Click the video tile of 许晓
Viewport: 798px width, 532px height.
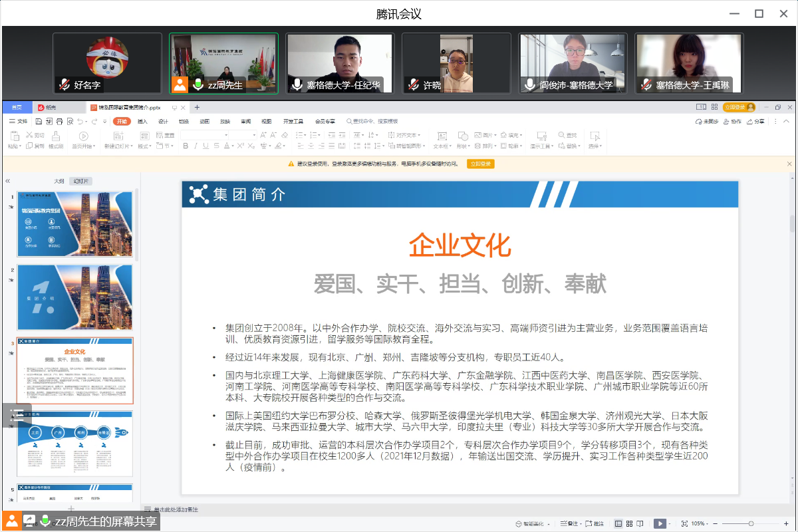coord(458,63)
